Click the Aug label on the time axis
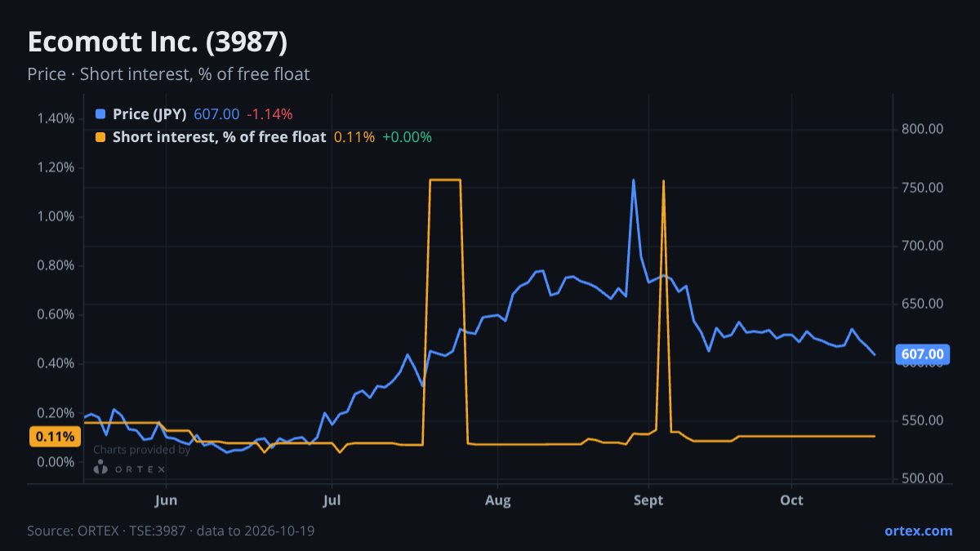The height and width of the screenshot is (551, 980). click(497, 500)
